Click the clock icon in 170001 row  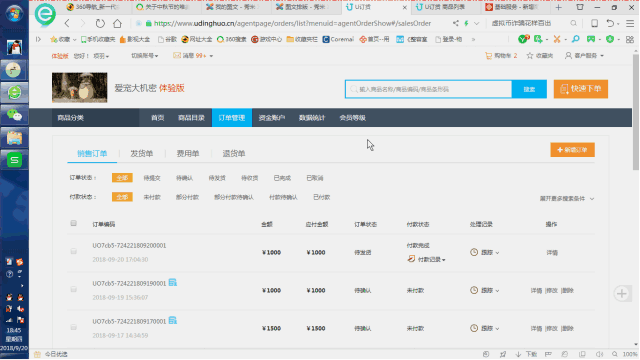[474, 328]
